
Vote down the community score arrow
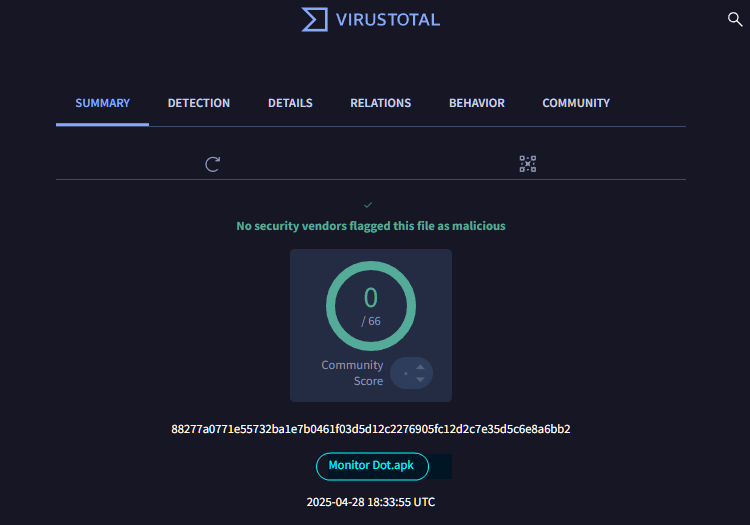click(420, 379)
